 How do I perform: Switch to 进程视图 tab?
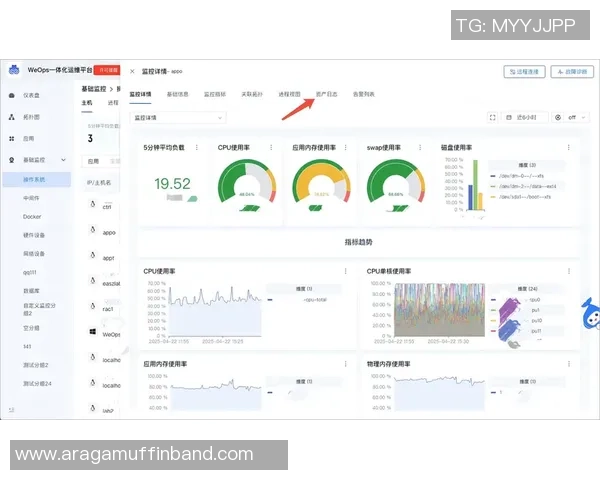click(289, 94)
